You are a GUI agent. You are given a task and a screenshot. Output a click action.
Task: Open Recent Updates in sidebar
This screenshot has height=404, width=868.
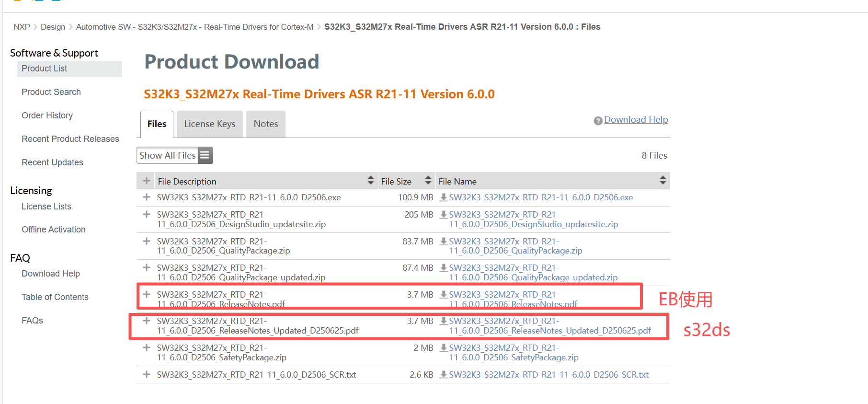pos(52,162)
